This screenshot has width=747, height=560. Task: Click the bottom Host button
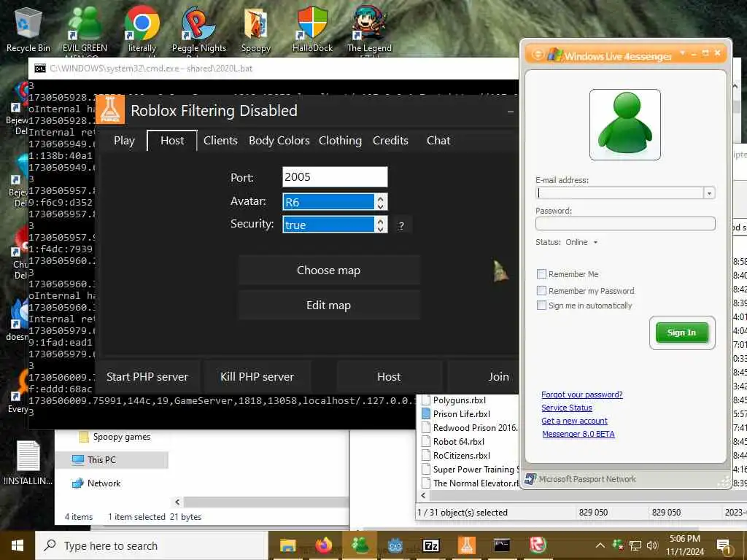(x=390, y=377)
